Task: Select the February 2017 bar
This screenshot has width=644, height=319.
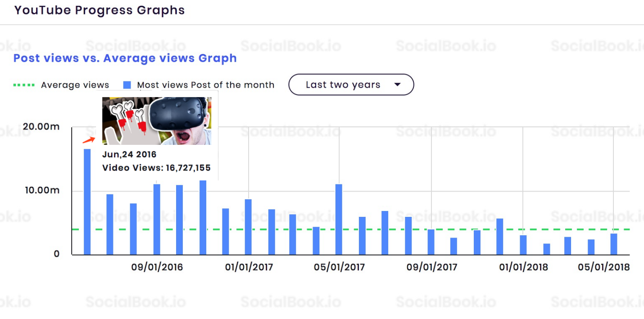Action: tap(272, 232)
